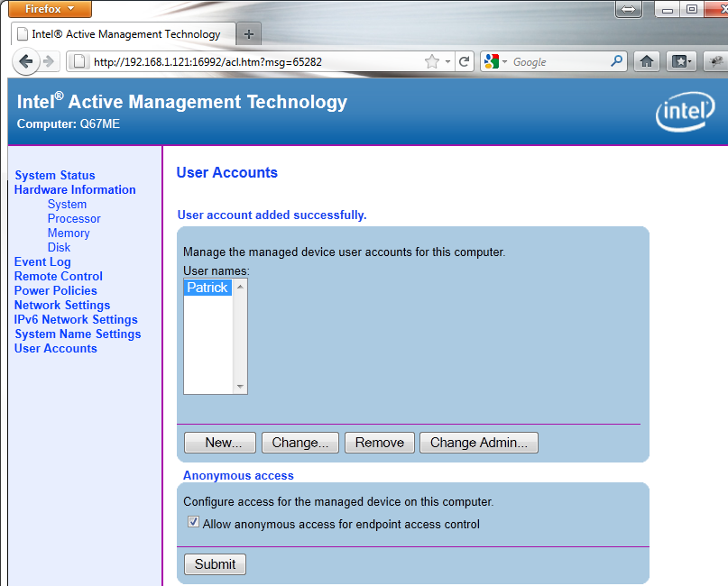View Disk information
Screen dimensions: 728x586
click(x=59, y=247)
